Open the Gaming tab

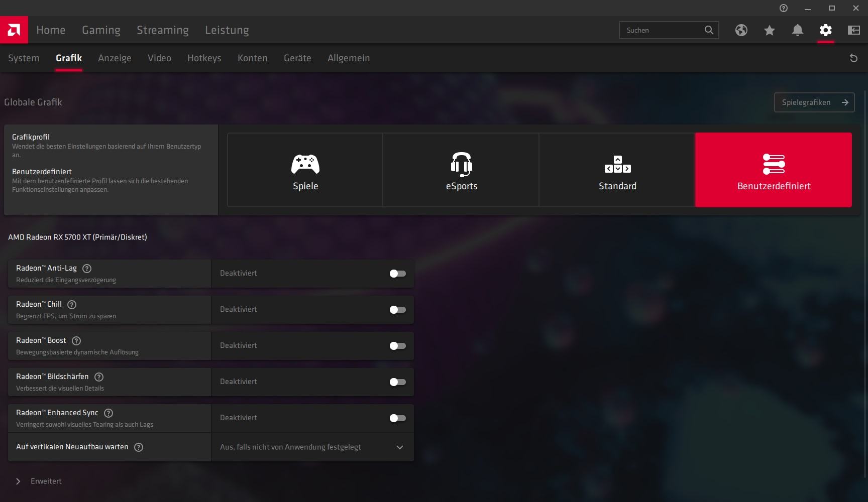click(101, 30)
